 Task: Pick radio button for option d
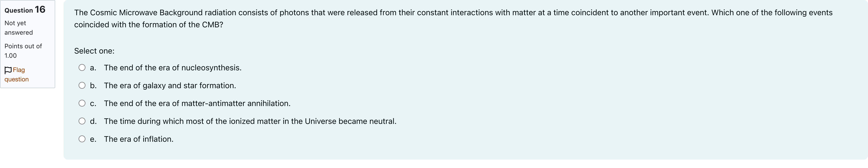coord(82,121)
